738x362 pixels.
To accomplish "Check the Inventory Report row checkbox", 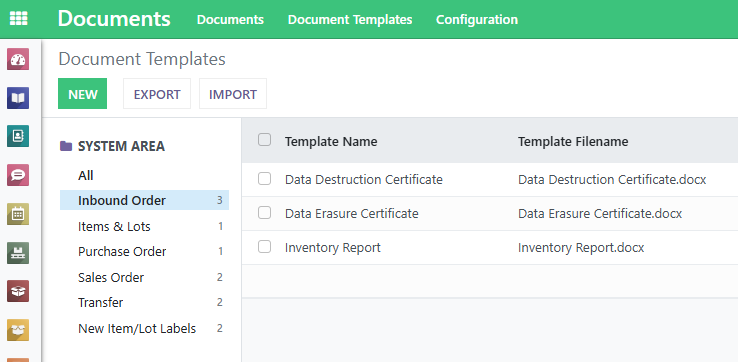I will [265, 247].
